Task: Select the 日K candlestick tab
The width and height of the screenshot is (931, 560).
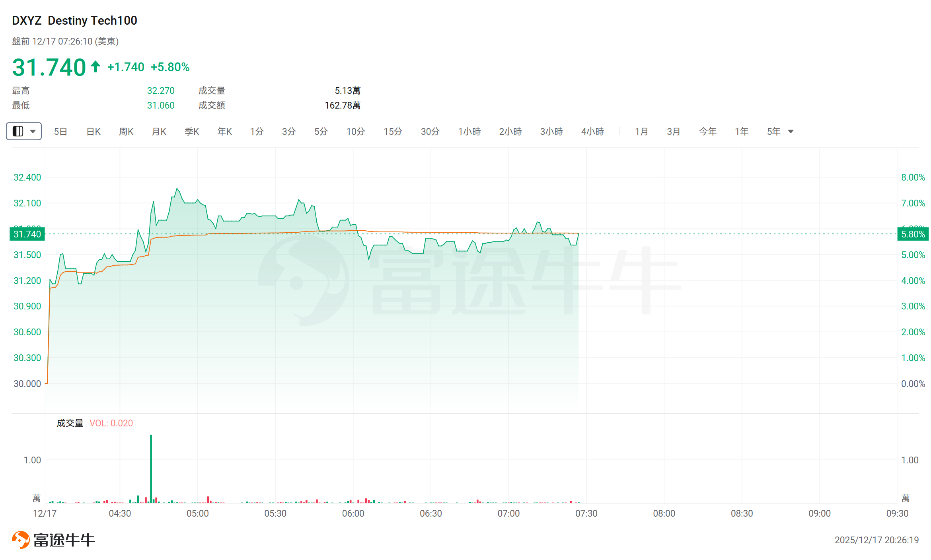Action: (x=93, y=132)
